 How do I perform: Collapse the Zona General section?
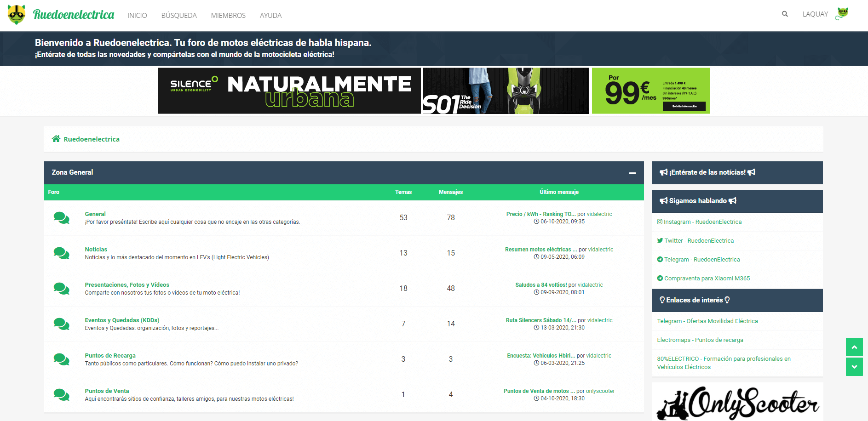(x=632, y=173)
